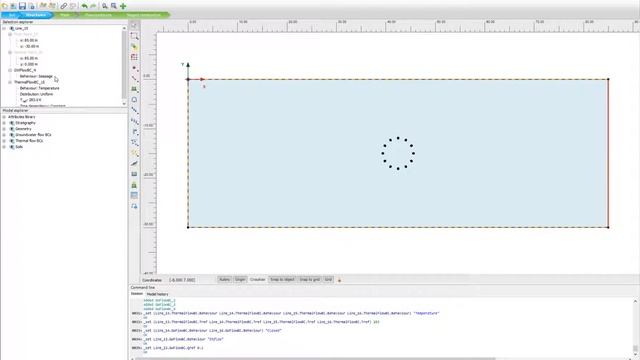Collapse the ThermalFlowBC_15 node
The image size is (640, 360).
[x=10, y=82]
